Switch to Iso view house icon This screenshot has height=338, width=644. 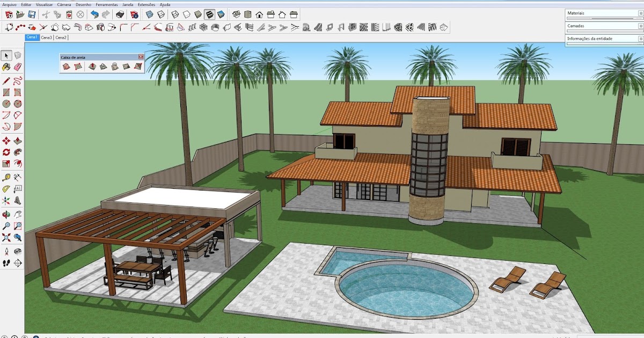click(x=236, y=14)
